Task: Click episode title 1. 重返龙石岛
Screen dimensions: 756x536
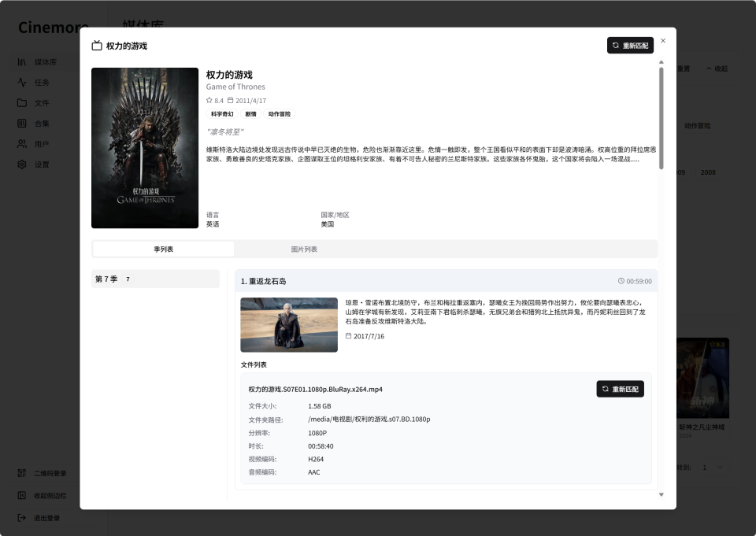Action: 263,281
